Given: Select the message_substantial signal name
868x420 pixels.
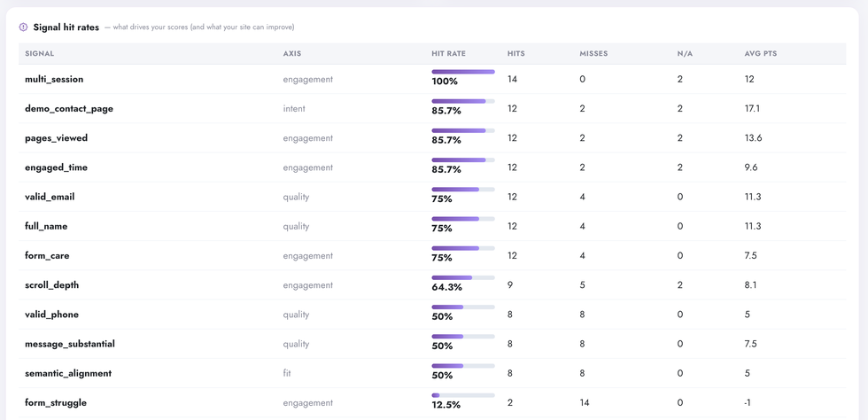Looking at the screenshot, I should click(70, 344).
